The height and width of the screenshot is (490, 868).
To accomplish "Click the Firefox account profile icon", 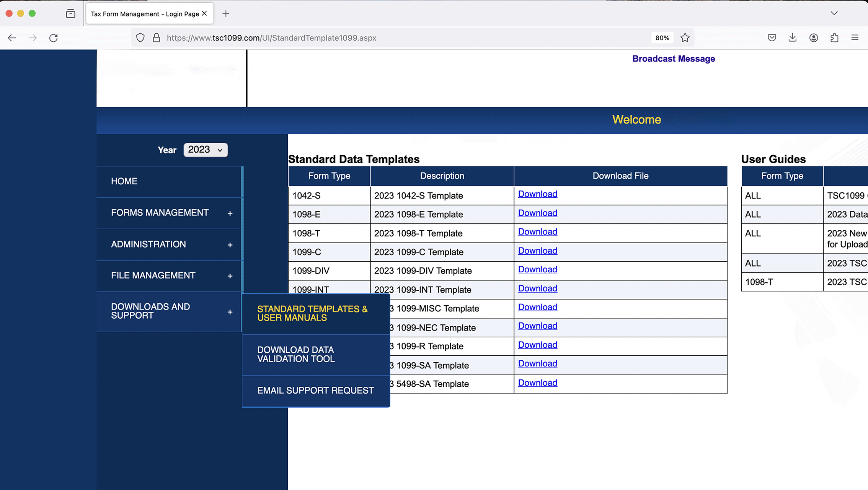I will point(814,38).
